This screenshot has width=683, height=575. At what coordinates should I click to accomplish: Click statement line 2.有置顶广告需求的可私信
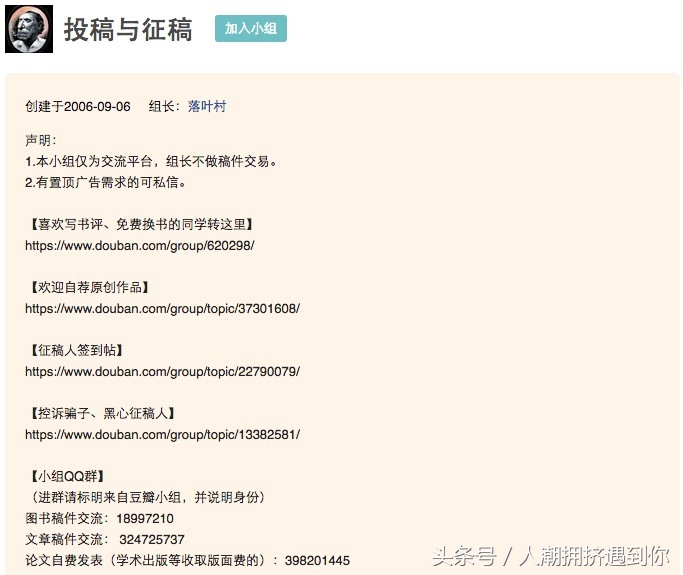(x=105, y=183)
